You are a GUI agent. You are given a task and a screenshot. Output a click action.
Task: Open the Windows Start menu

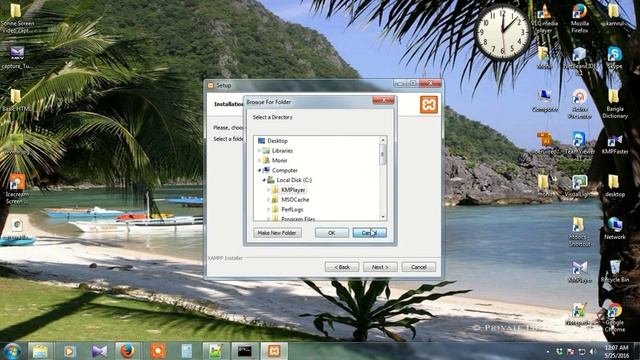[12, 351]
